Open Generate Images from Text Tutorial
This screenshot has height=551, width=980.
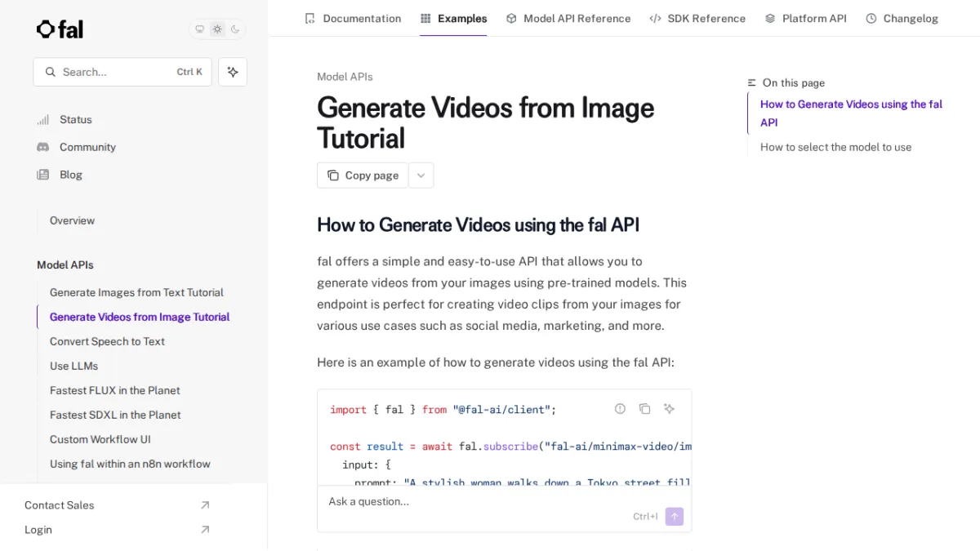[x=136, y=292]
